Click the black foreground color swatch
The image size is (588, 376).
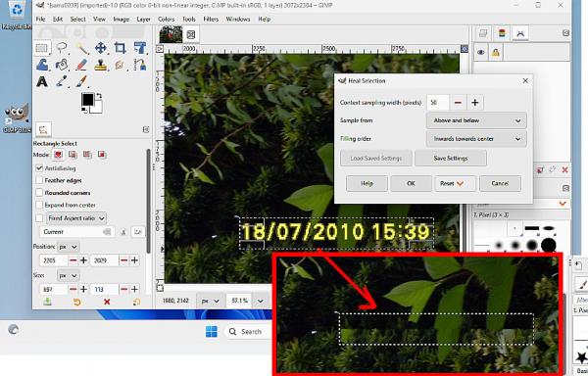click(88, 100)
